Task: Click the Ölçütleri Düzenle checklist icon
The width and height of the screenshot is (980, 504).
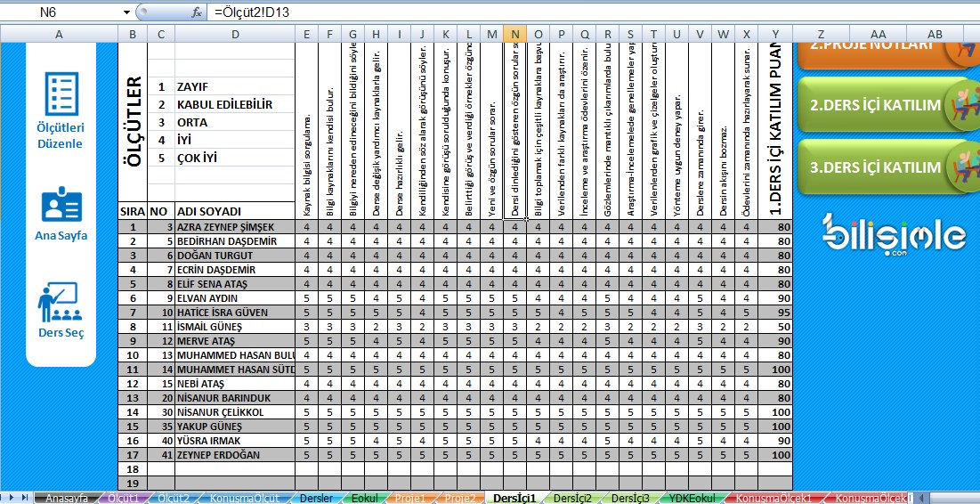Action: (61, 94)
